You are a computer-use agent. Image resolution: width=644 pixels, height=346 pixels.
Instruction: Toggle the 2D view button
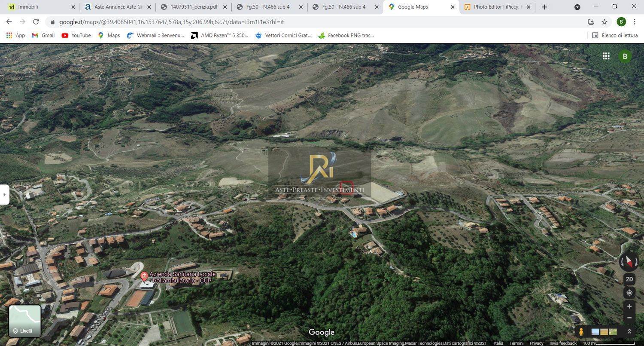(629, 279)
